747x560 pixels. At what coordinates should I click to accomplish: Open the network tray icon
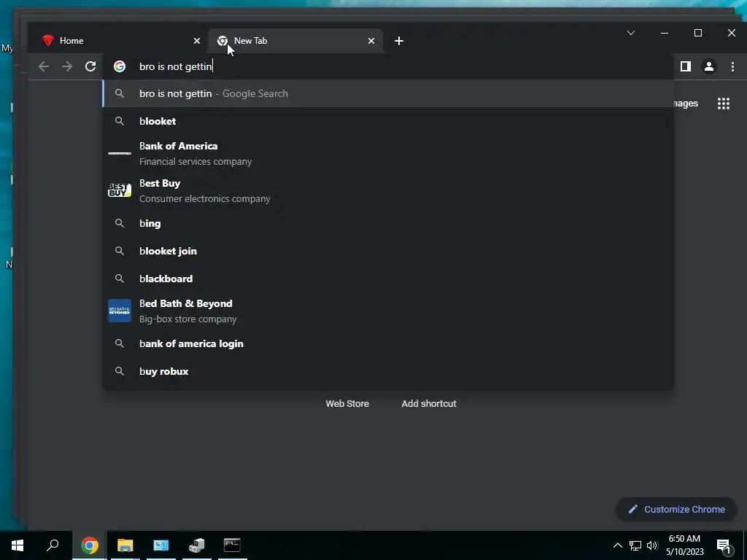pyautogui.click(x=635, y=545)
